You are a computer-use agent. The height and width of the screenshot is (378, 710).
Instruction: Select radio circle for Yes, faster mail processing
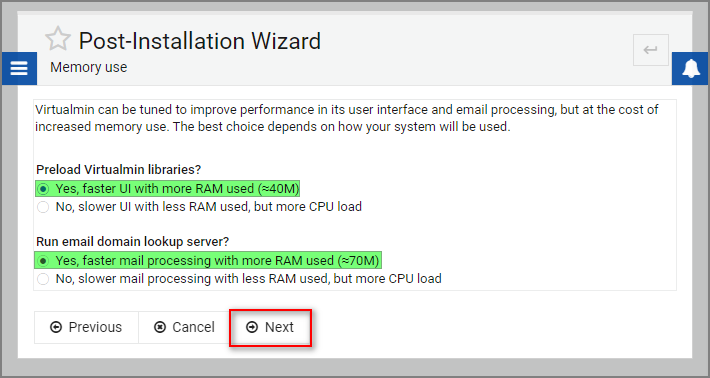point(43,261)
